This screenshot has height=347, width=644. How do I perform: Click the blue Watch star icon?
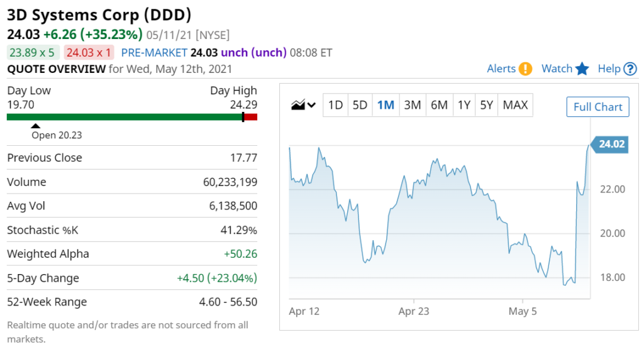582,69
